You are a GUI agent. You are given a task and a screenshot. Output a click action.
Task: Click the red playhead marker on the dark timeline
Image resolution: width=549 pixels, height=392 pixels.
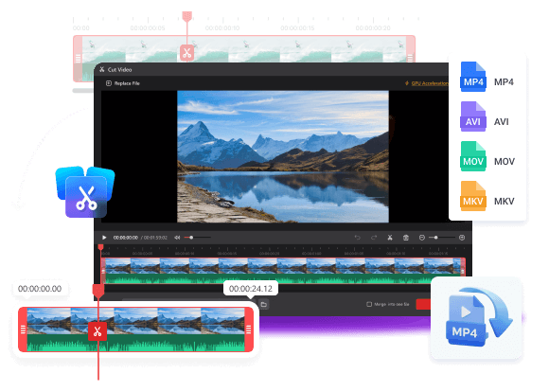coord(101,247)
